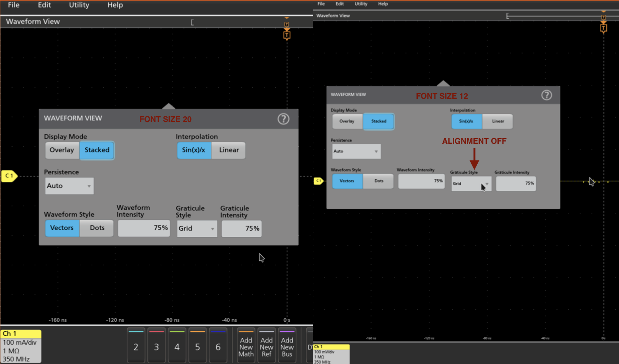The image size is (619, 364).
Task: Switch interpolation to Linear in large-font dialog
Action: (229, 150)
